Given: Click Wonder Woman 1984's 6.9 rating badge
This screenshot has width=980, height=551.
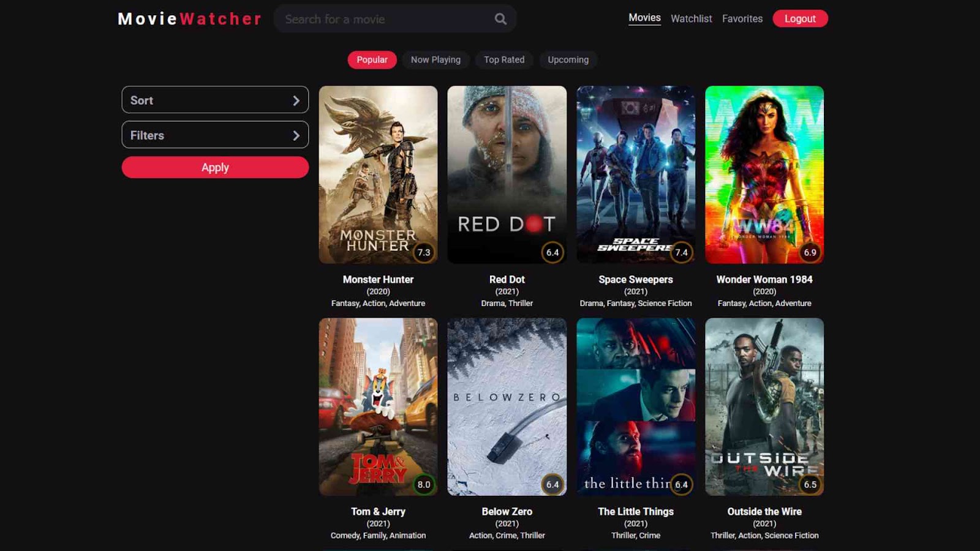Looking at the screenshot, I should coord(810,252).
